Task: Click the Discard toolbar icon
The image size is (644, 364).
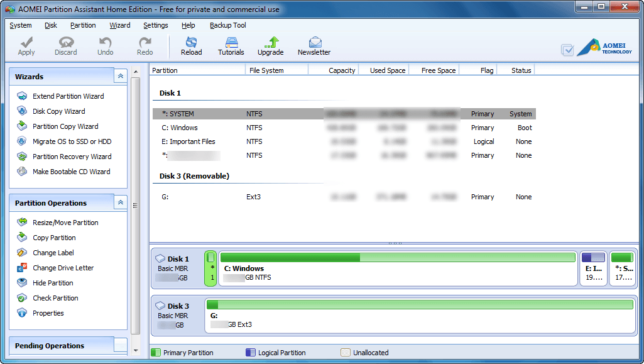Action: click(66, 42)
